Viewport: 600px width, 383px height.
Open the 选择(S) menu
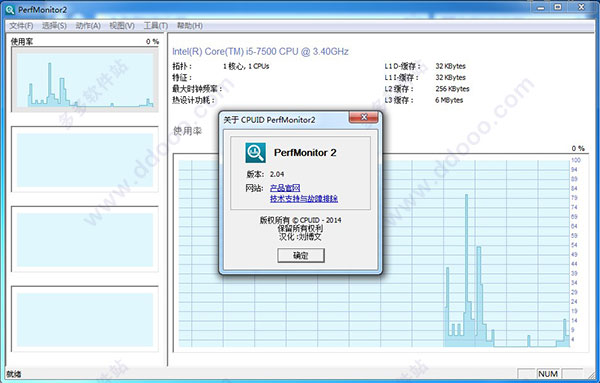point(54,26)
